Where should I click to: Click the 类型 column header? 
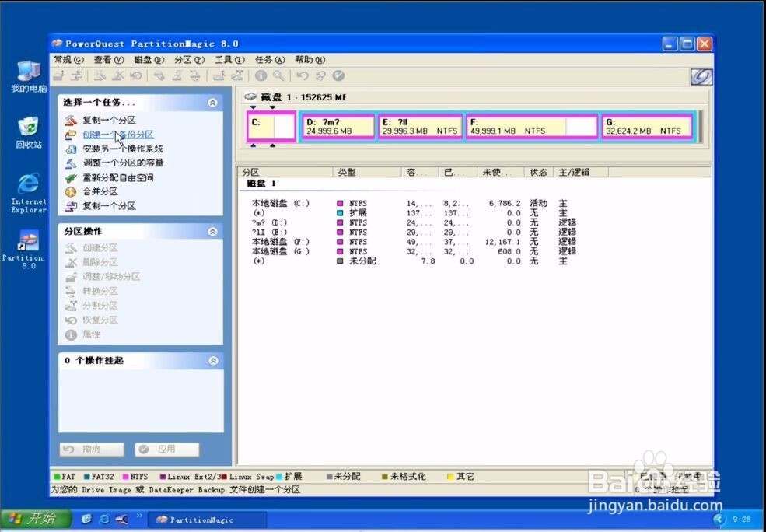(367, 172)
